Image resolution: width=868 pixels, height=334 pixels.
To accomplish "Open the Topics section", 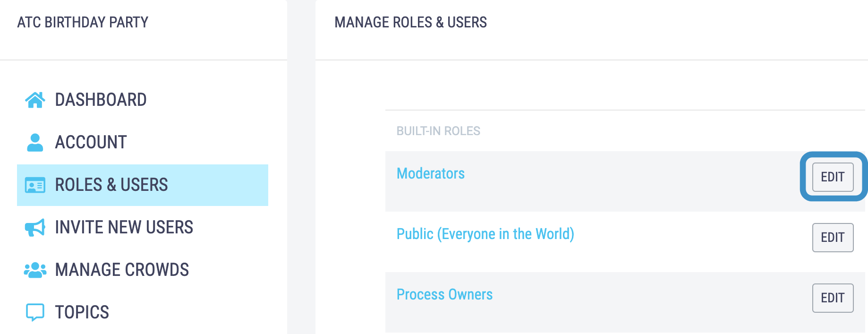I will point(143,312).
